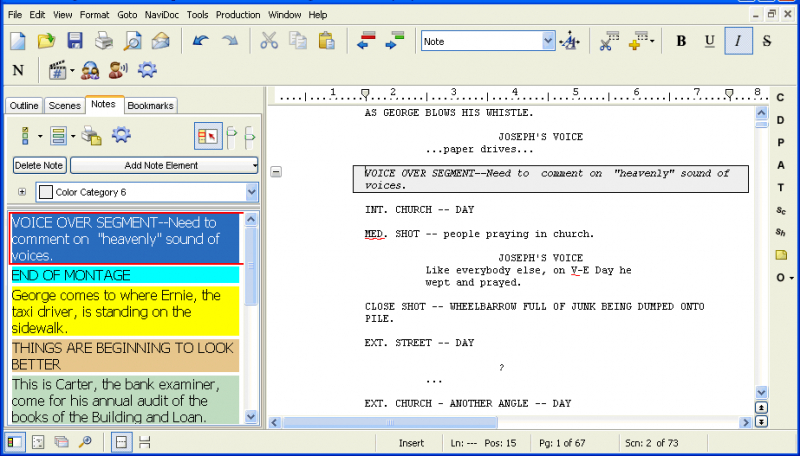
Task: Click the Print icon in the main toolbar
Action: [104, 41]
